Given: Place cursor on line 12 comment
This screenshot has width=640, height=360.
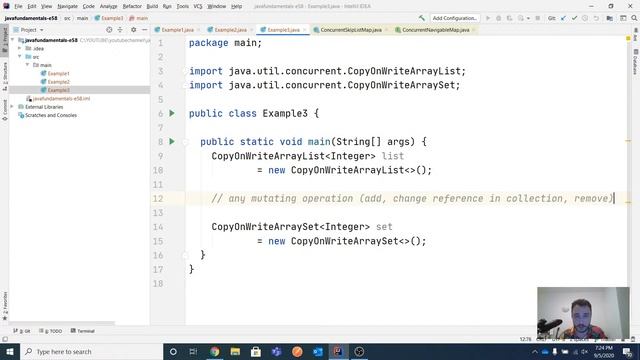Looking at the screenshot, I should (x=412, y=198).
